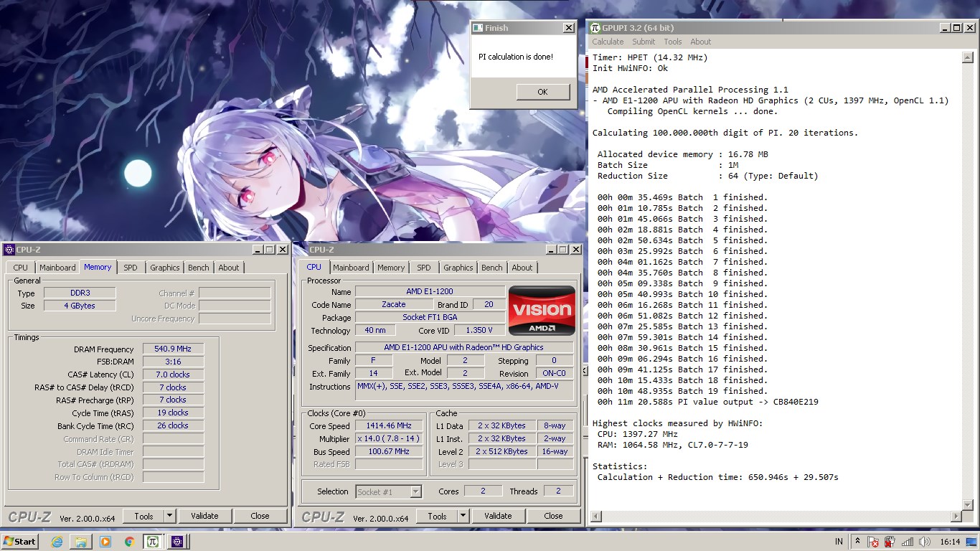The width and height of the screenshot is (980, 551).
Task: Click Core Speed value 1414.46 MHz
Action: (x=389, y=426)
